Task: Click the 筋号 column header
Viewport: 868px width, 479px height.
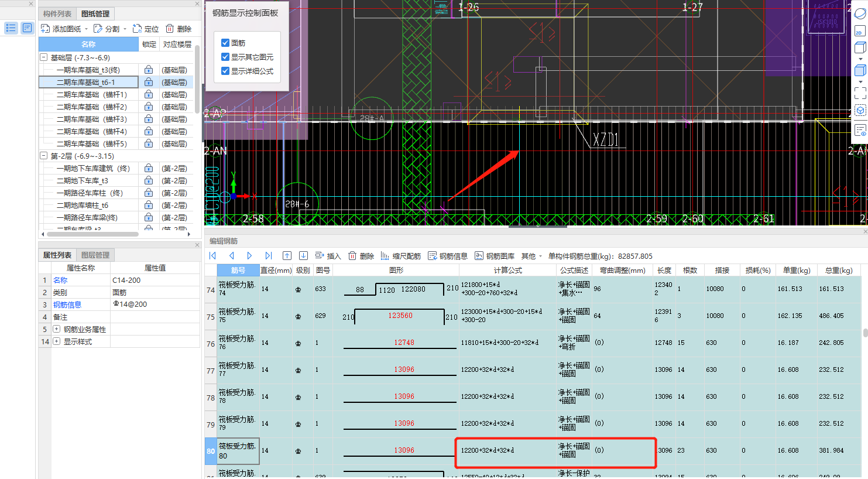Action: point(238,270)
